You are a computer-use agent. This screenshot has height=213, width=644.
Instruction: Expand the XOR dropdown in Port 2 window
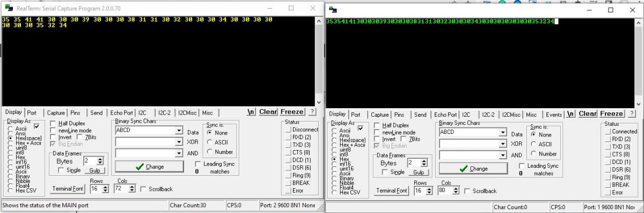(x=179, y=141)
